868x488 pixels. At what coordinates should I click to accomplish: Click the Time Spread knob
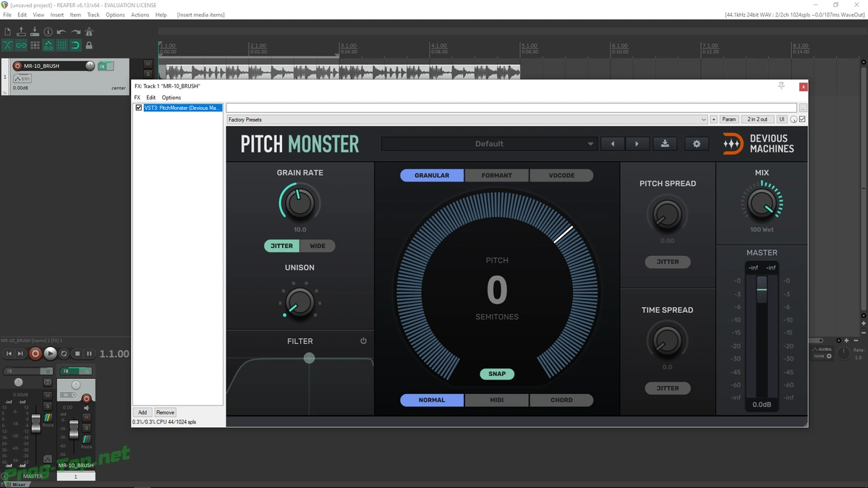[667, 339]
